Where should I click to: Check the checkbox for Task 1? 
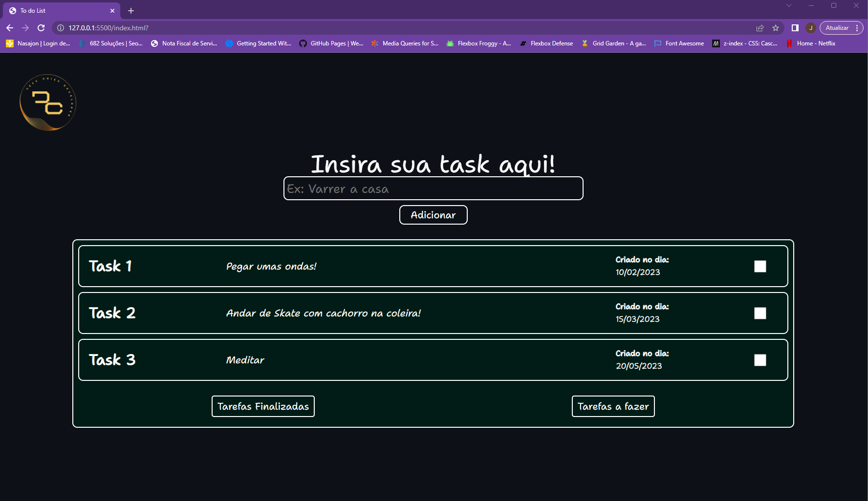pos(760,266)
